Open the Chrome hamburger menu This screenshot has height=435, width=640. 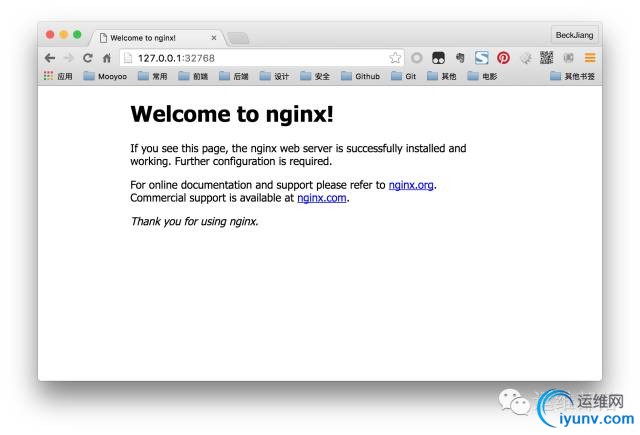(590, 58)
